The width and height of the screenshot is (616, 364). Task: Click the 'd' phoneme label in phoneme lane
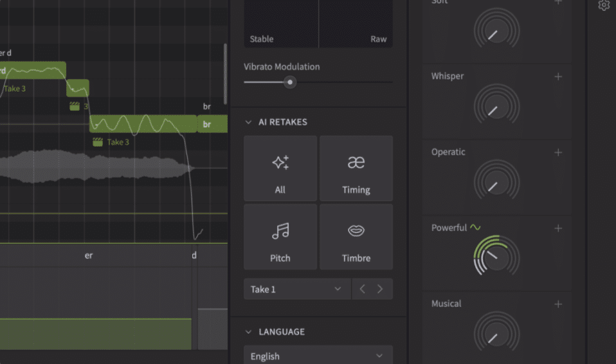click(194, 255)
